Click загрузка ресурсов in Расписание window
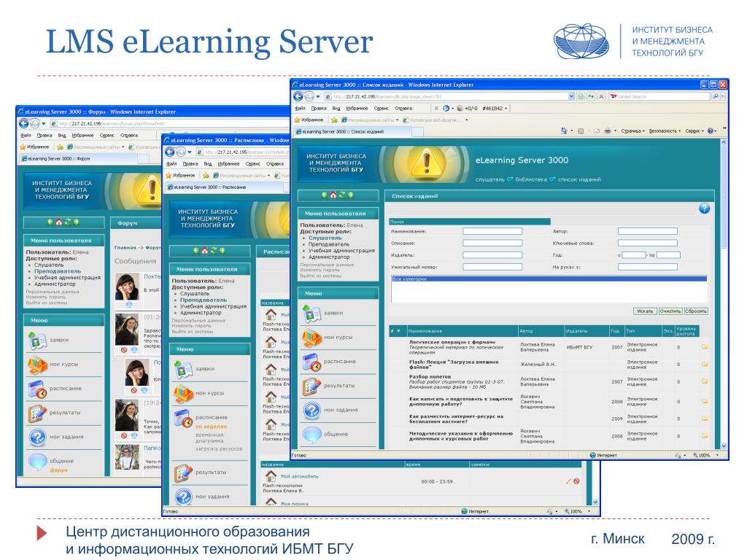The width and height of the screenshot is (747, 560). (219, 449)
